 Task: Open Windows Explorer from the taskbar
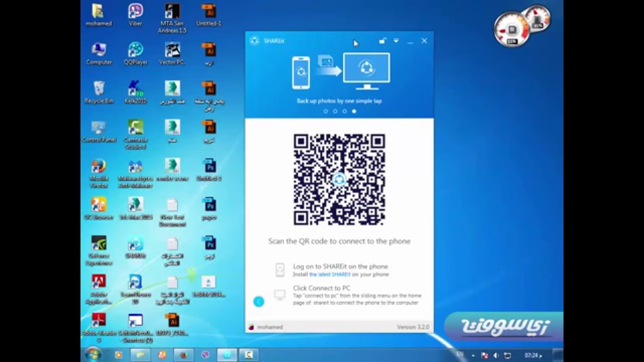[140, 354]
